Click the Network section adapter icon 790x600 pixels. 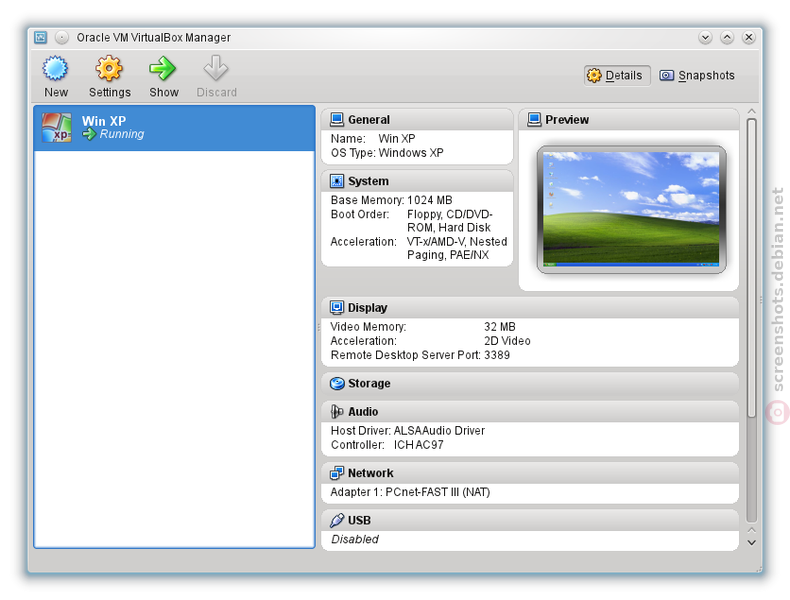point(337,474)
